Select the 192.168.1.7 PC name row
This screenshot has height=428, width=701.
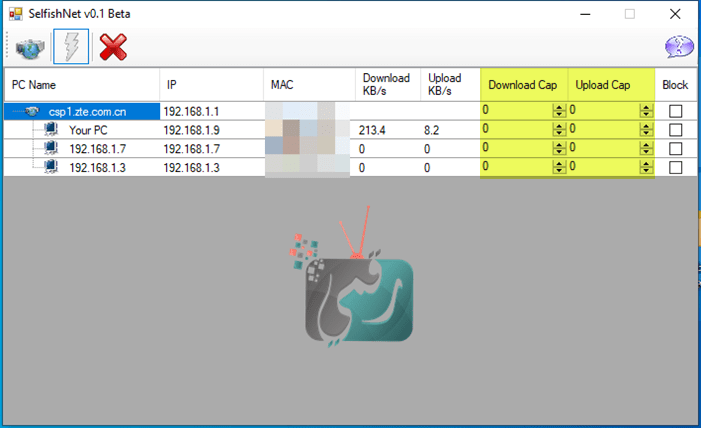click(x=82, y=149)
